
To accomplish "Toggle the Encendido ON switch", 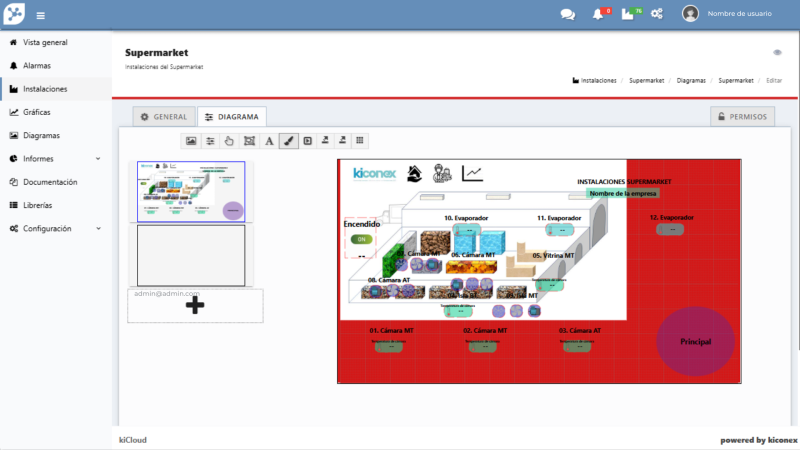I will pos(360,240).
